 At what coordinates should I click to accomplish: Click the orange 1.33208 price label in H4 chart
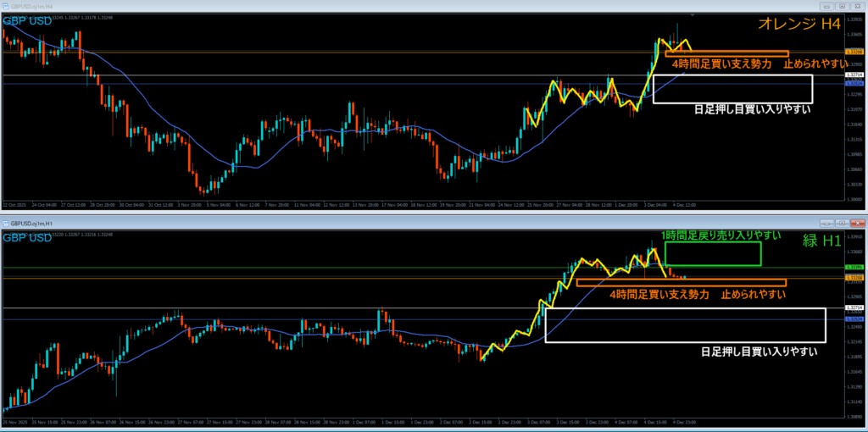pos(855,52)
